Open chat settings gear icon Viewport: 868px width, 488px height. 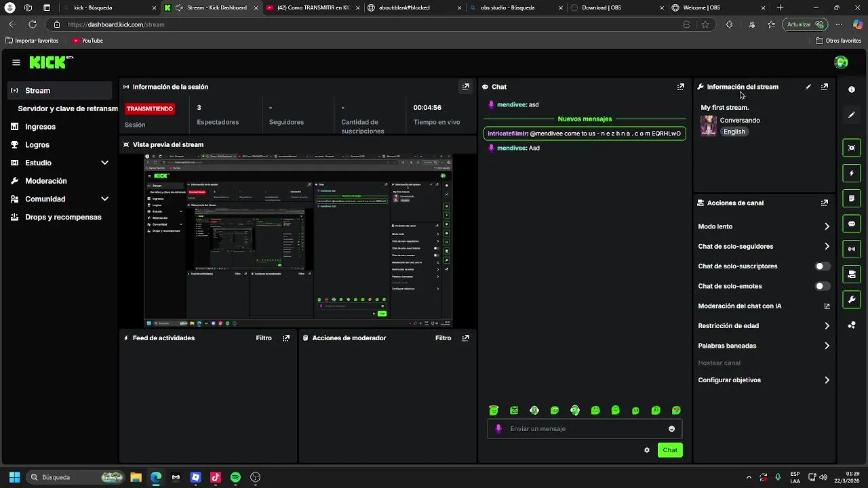point(647,450)
